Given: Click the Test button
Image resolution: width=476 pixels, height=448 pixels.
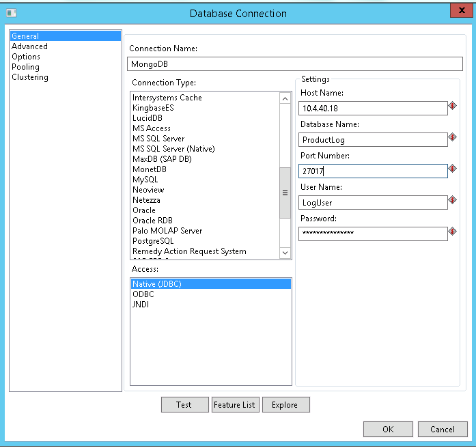Looking at the screenshot, I should [x=185, y=404].
